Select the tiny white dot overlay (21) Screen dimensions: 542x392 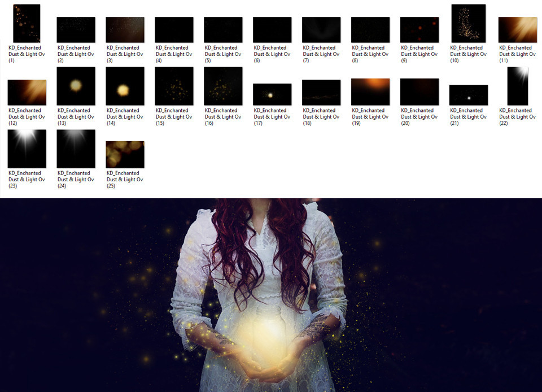[468, 95]
